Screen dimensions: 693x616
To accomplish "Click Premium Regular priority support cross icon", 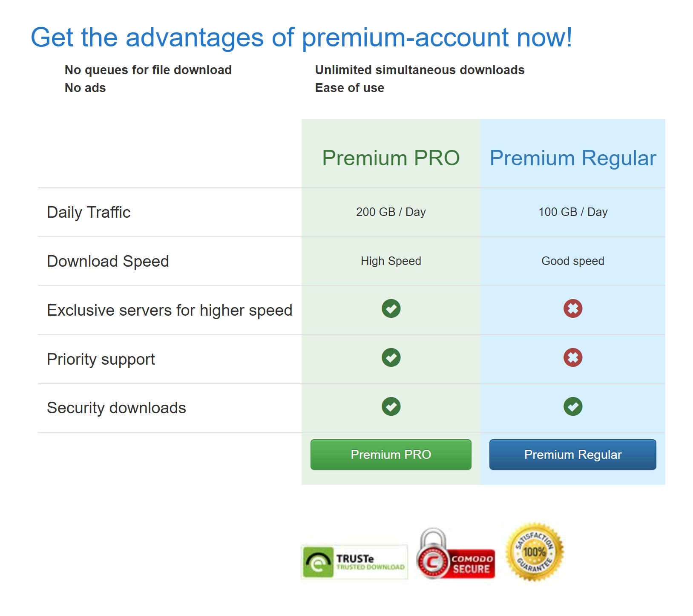I will pos(573,357).
